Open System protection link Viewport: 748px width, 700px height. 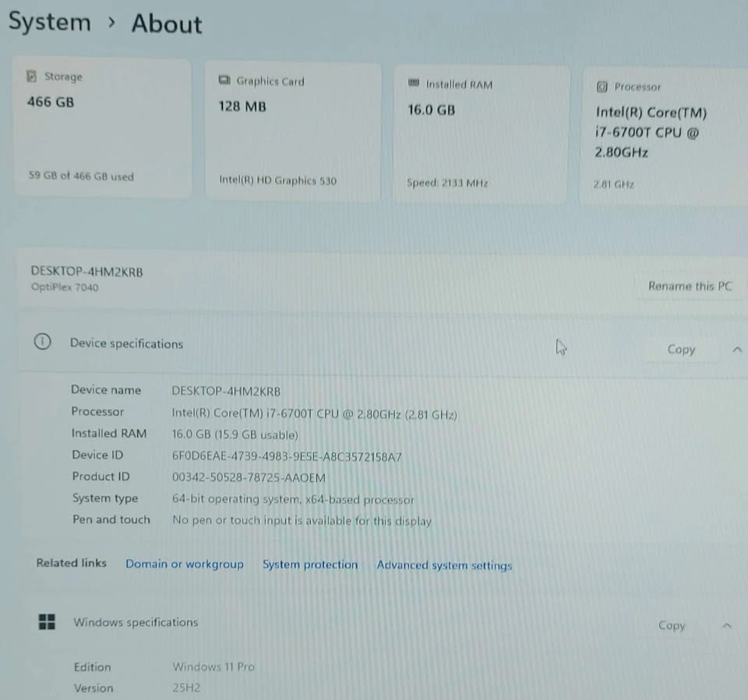(310, 564)
